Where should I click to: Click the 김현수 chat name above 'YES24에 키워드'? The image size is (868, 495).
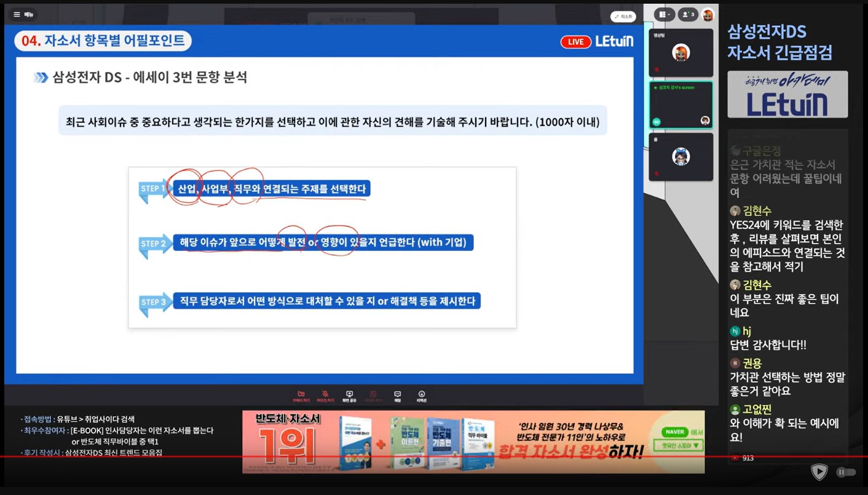[757, 211]
